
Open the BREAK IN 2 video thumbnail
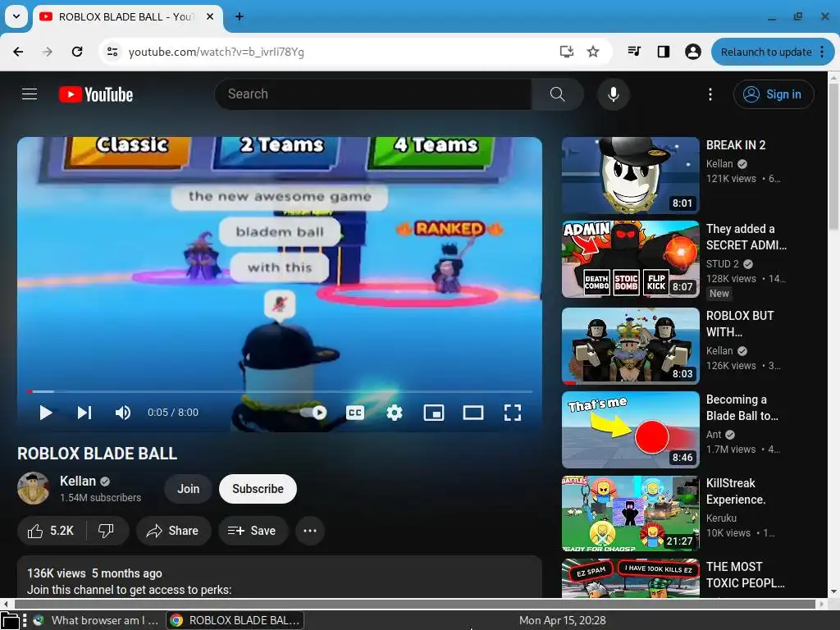631,176
